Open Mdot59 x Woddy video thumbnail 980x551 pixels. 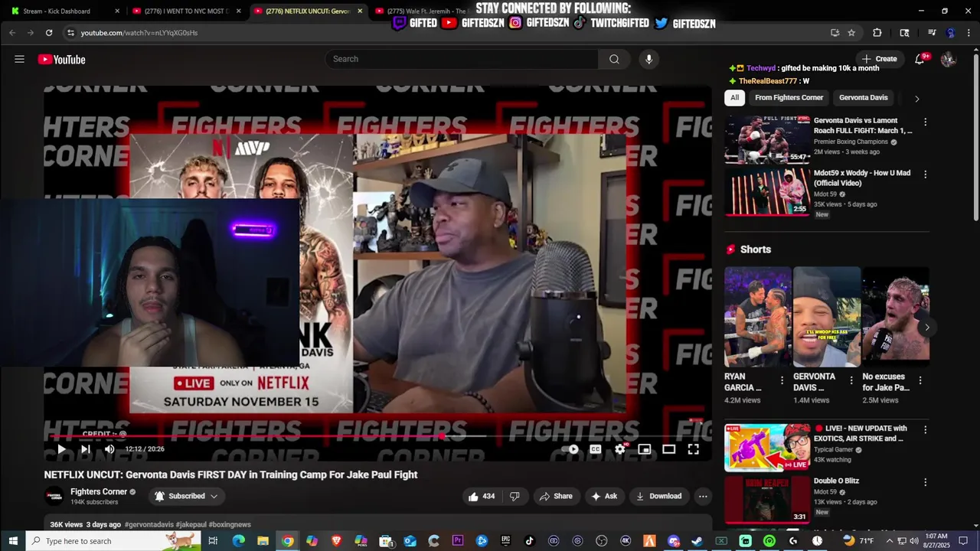pos(767,192)
